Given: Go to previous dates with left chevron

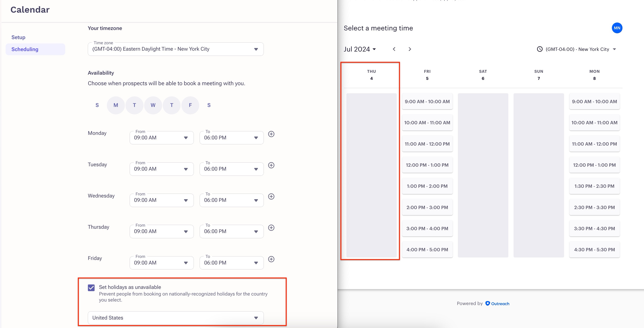Looking at the screenshot, I should (394, 49).
